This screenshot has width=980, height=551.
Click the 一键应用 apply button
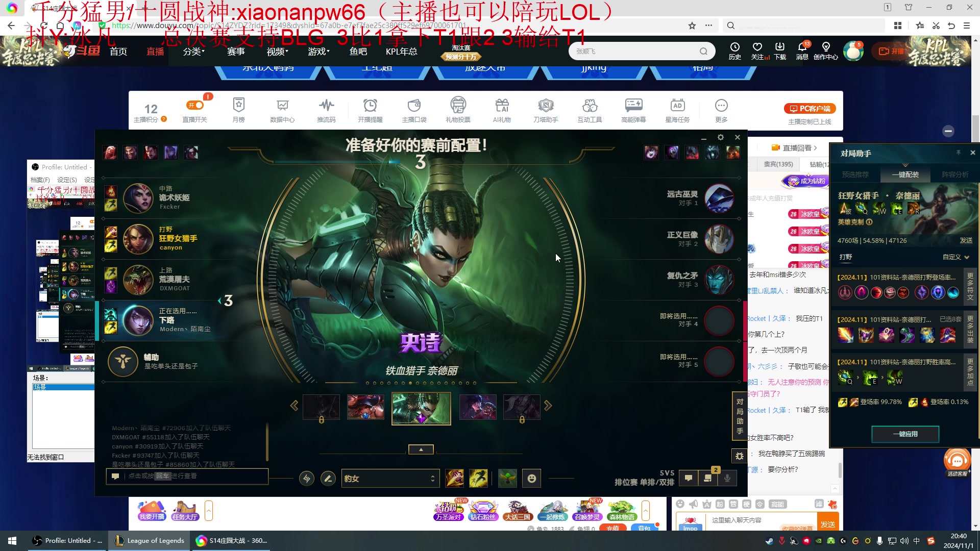pyautogui.click(x=905, y=434)
